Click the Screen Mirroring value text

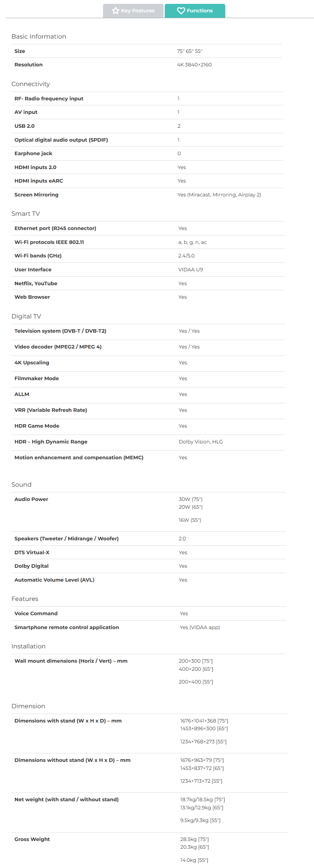[x=219, y=195]
